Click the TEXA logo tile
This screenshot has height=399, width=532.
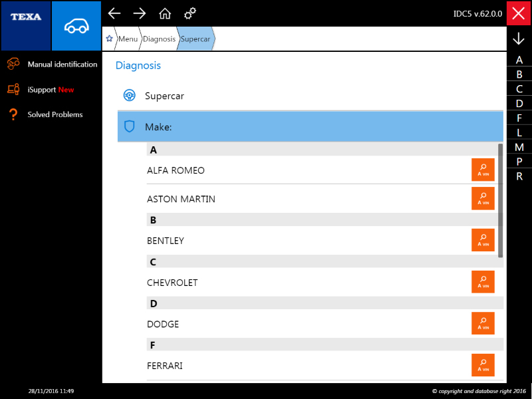pyautogui.click(x=26, y=26)
